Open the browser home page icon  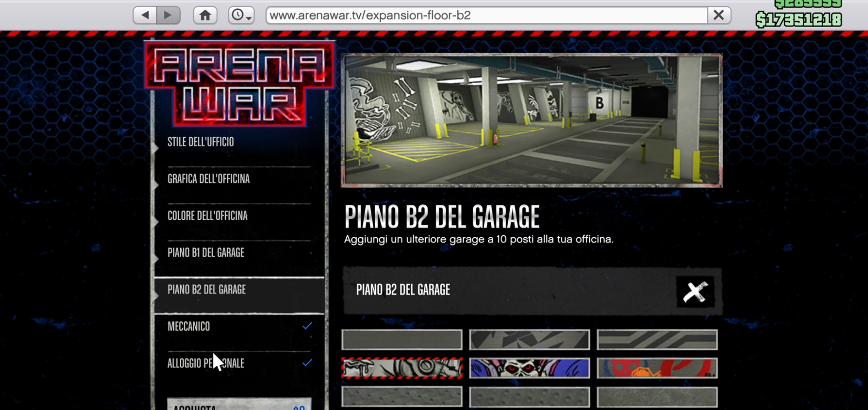click(205, 15)
